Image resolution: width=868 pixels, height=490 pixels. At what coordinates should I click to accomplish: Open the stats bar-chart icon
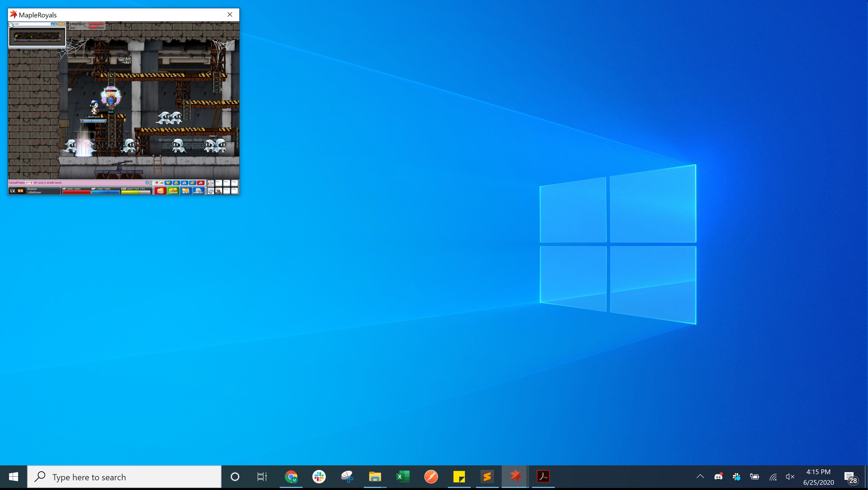point(184,183)
